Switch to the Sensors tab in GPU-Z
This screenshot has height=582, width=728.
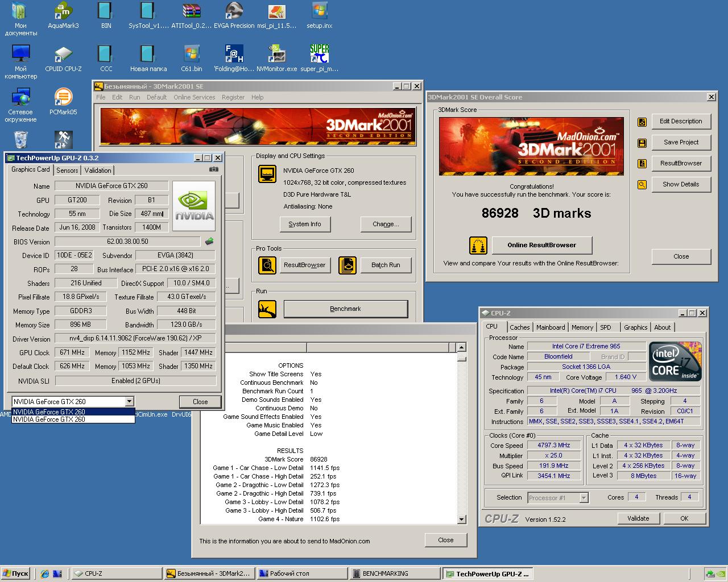pos(67,170)
